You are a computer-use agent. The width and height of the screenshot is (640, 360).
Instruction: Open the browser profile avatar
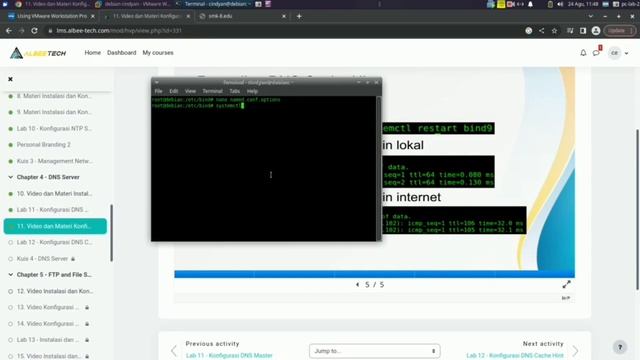click(x=596, y=31)
